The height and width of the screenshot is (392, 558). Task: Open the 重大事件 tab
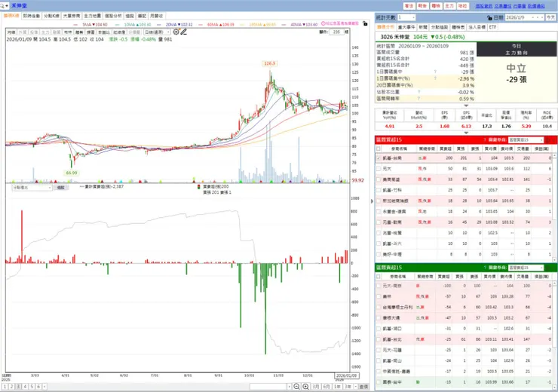(x=406, y=27)
